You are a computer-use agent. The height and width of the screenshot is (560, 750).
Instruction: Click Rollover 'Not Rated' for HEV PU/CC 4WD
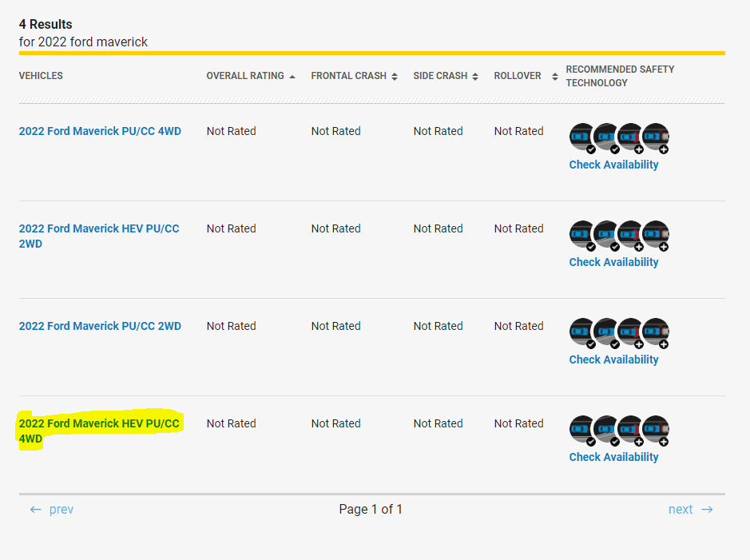519,423
